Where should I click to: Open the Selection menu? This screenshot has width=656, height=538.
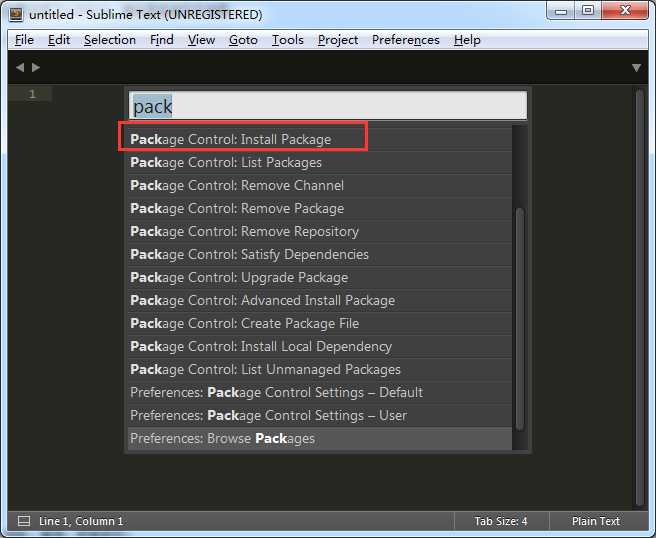point(110,40)
